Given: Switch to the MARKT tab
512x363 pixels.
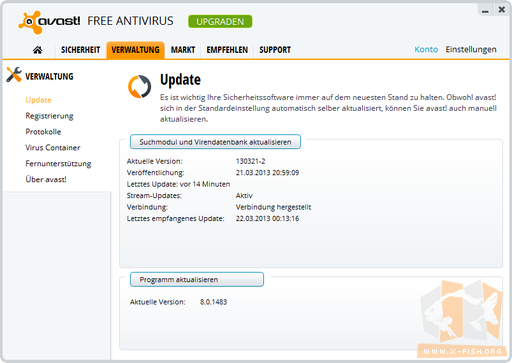Looking at the screenshot, I should pyautogui.click(x=183, y=50).
